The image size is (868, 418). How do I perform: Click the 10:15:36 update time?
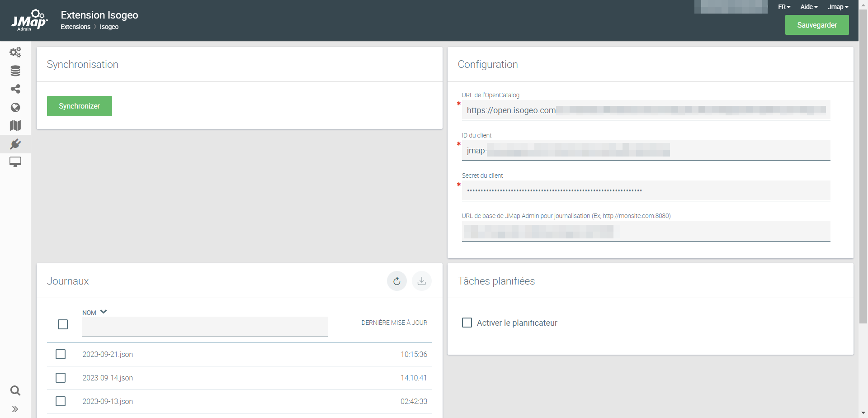(x=414, y=354)
